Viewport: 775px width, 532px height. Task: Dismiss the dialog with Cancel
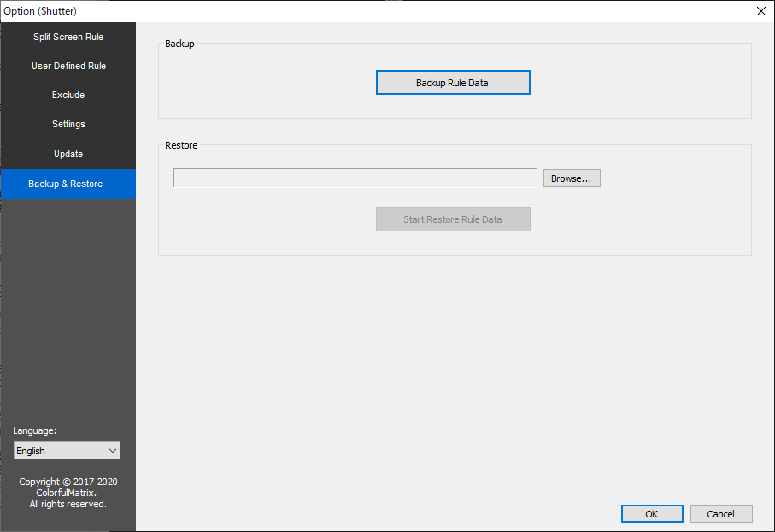tap(721, 514)
